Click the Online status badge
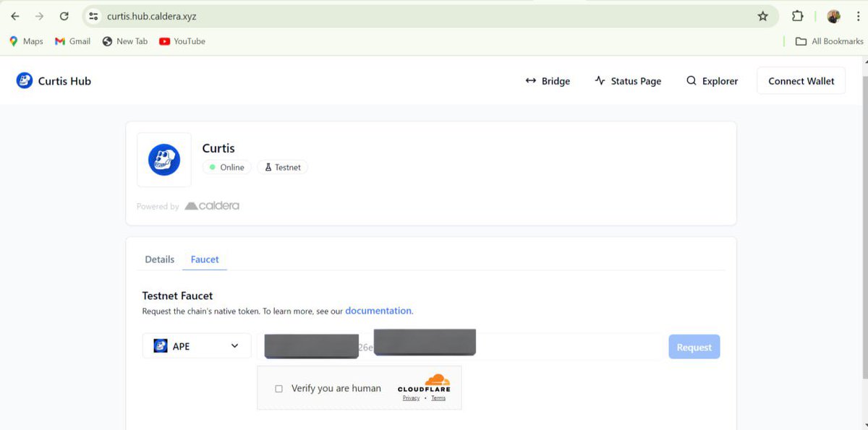The width and height of the screenshot is (868, 430). click(226, 167)
